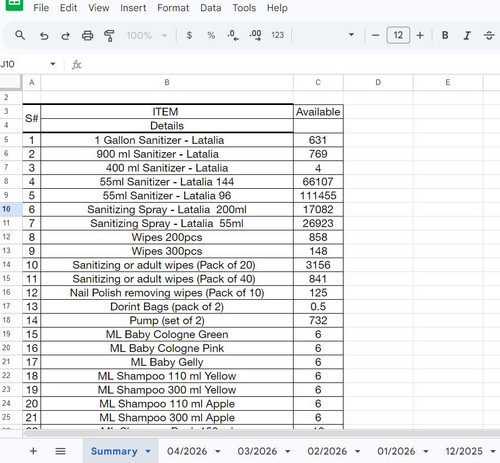
Task: Open the Tools menu
Action: 244,8
